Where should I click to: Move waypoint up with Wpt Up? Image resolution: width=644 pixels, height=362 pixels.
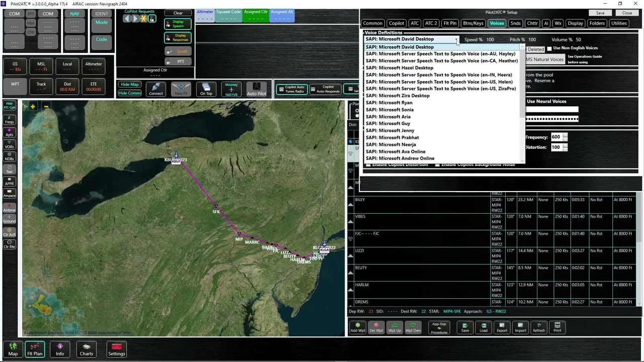(395, 327)
